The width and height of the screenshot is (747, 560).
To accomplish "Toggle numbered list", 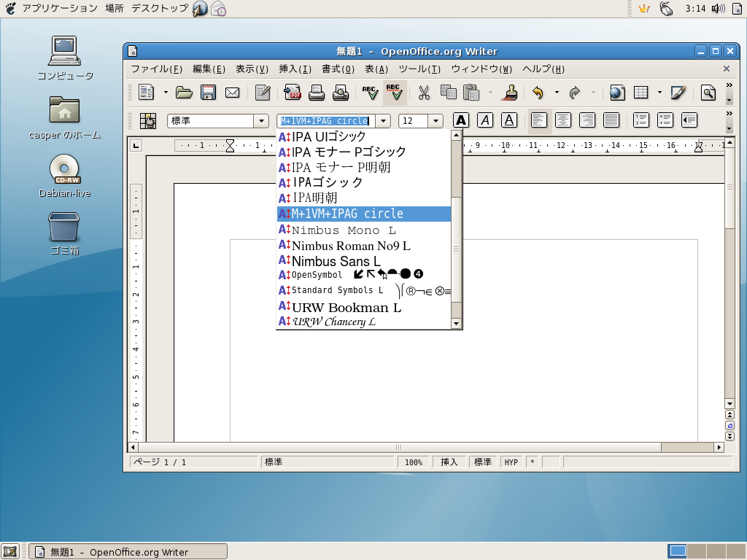I will (641, 120).
